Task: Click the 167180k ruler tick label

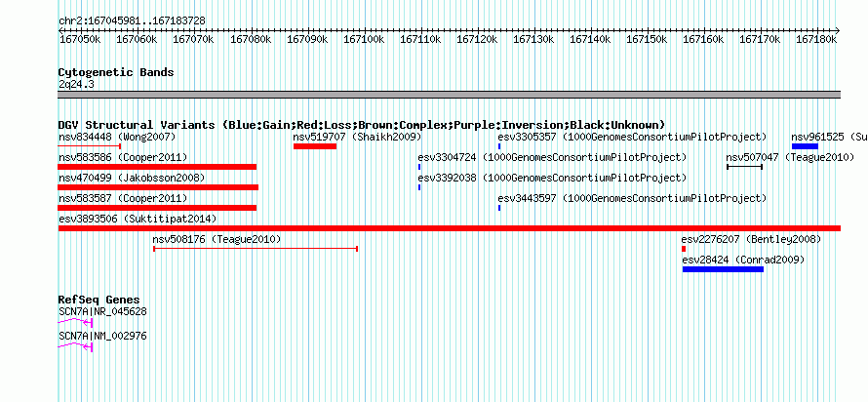Action: coord(817,40)
